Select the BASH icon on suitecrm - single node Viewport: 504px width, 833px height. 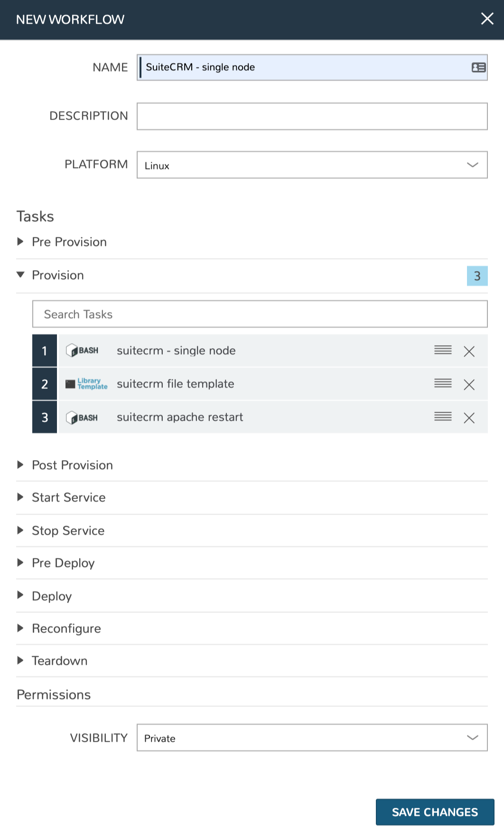coord(83,350)
